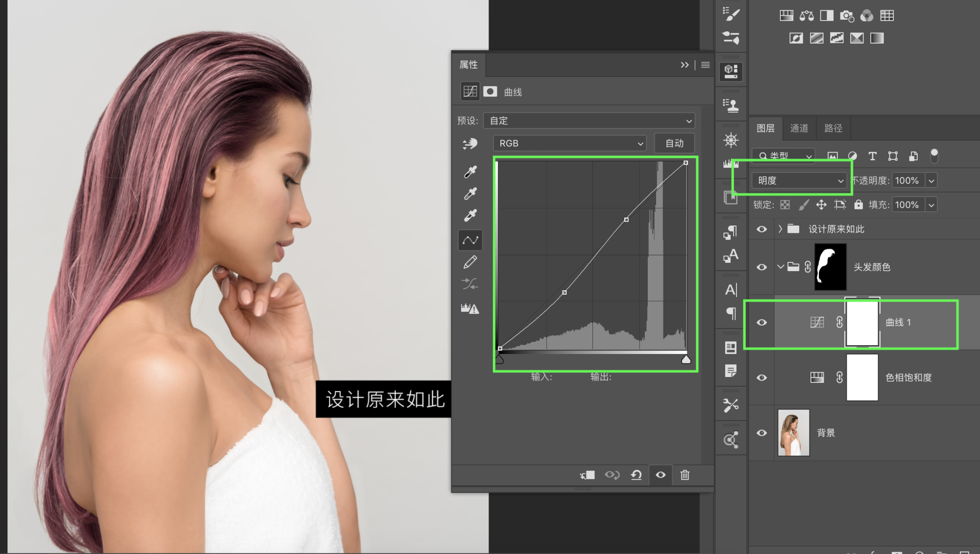Switch to the 通道 tab
980x554 pixels.
click(x=799, y=128)
